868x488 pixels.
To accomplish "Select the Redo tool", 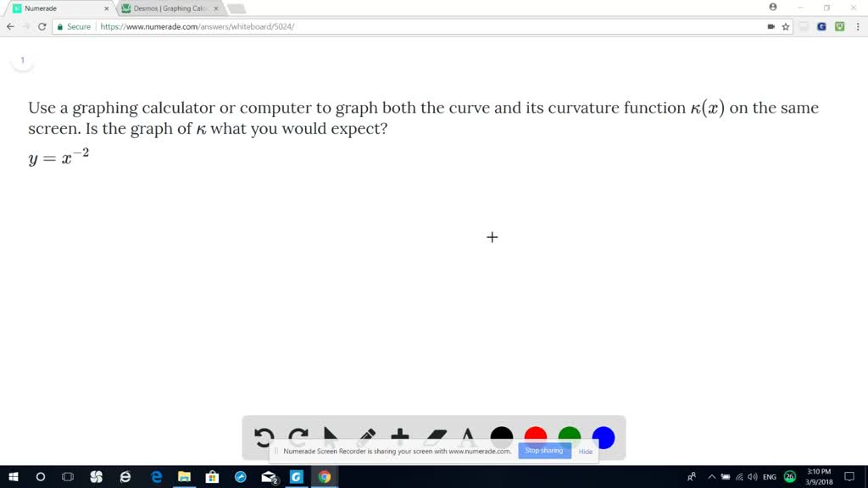I will point(298,434).
